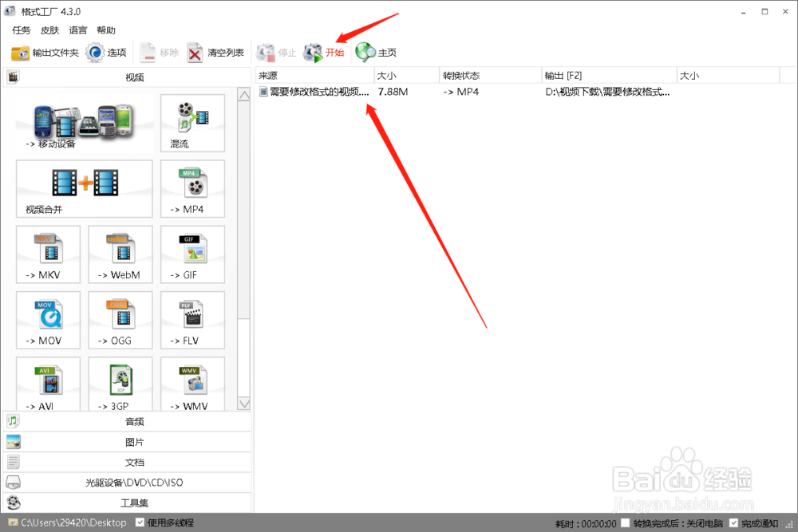Select the -> MOV conversion icon
Screen dimensions: 798x532
49,320
